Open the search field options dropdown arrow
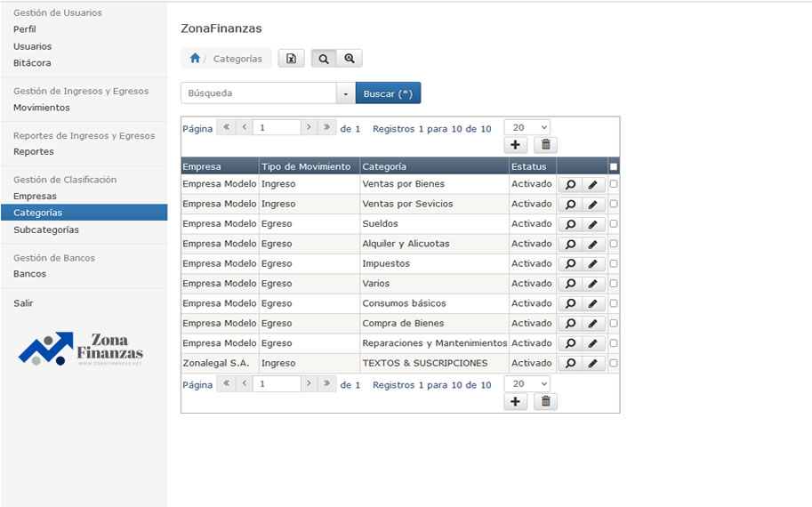The width and height of the screenshot is (812, 507). (345, 93)
